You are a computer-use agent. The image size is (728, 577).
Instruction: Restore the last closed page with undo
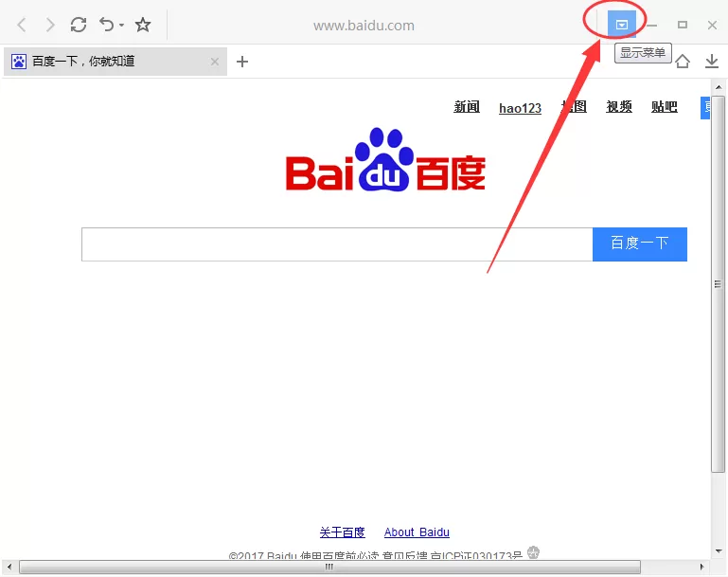(x=107, y=24)
